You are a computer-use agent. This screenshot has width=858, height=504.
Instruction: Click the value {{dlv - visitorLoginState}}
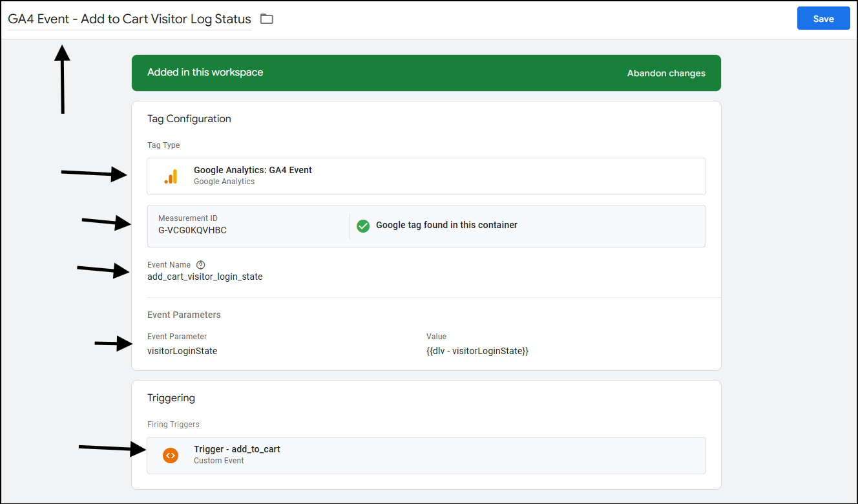point(477,351)
